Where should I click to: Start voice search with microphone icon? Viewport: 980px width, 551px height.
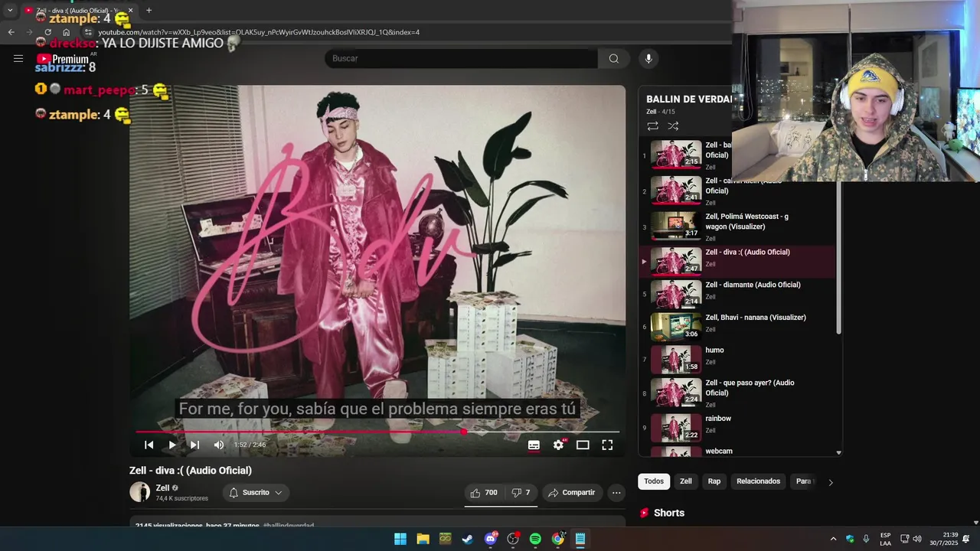pyautogui.click(x=648, y=59)
